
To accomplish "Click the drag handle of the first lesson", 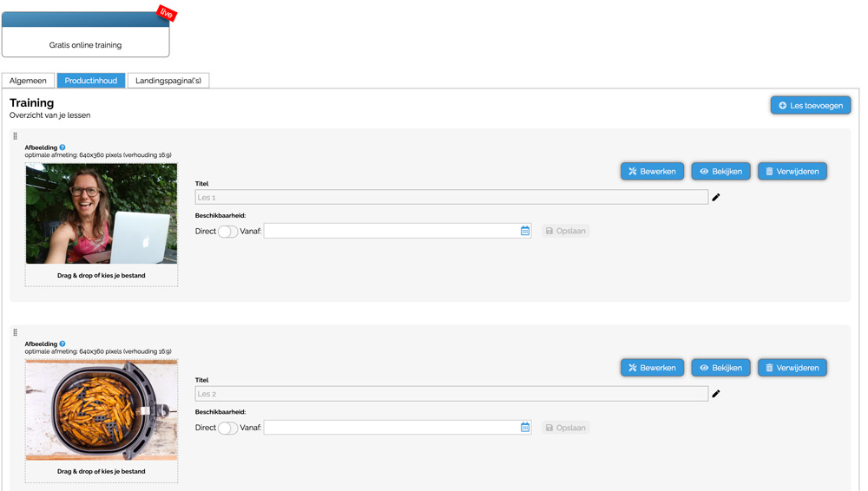I will [15, 136].
